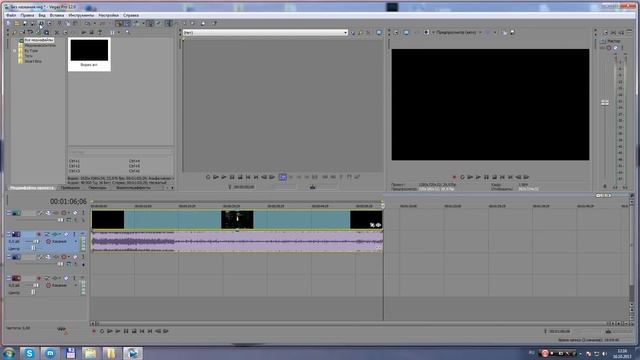Viewport: 640px width, 360px height.
Task: Open the Файл menu
Action: pos(11,15)
